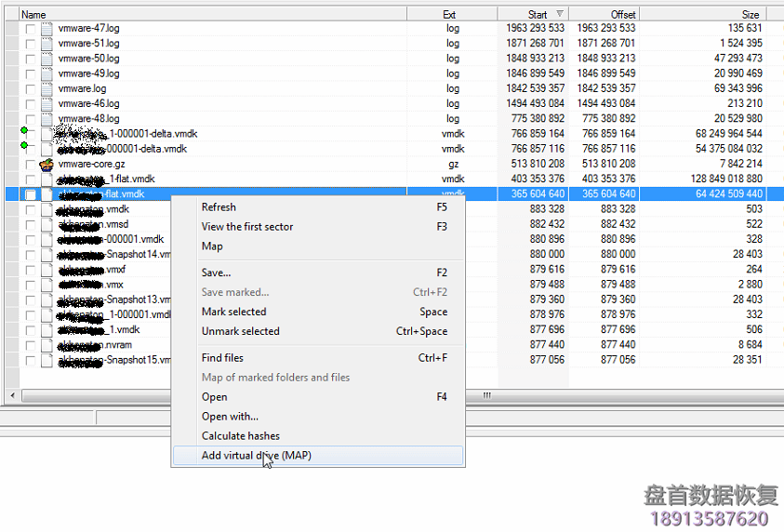Image resolution: width=784 pixels, height=532 pixels.
Task: Choose View the first sector
Action: coord(318,227)
